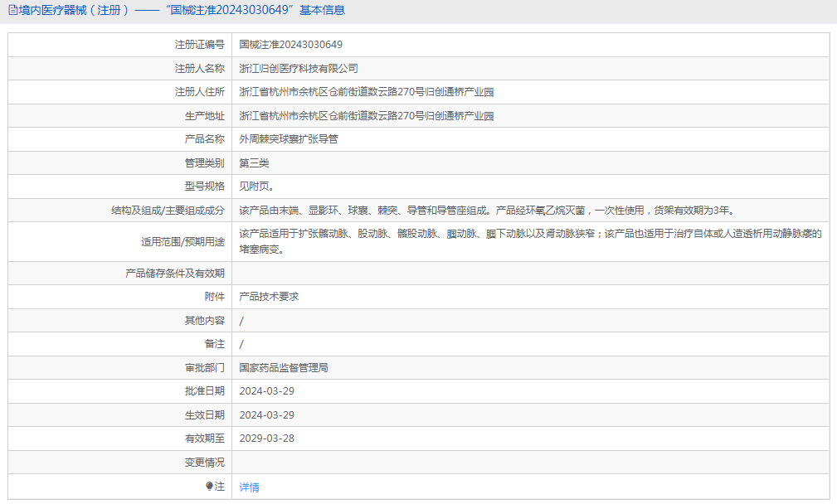The image size is (837, 504).
Task: Click the 变更情况 label
Action: 204,463
